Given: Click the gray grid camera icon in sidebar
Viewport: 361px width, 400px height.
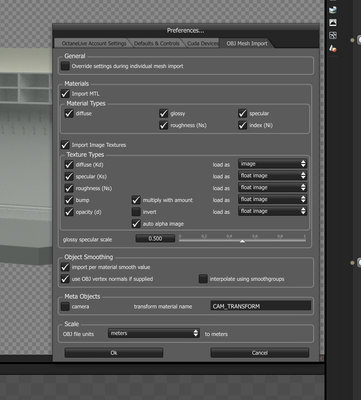Looking at the screenshot, I should (x=333, y=35).
